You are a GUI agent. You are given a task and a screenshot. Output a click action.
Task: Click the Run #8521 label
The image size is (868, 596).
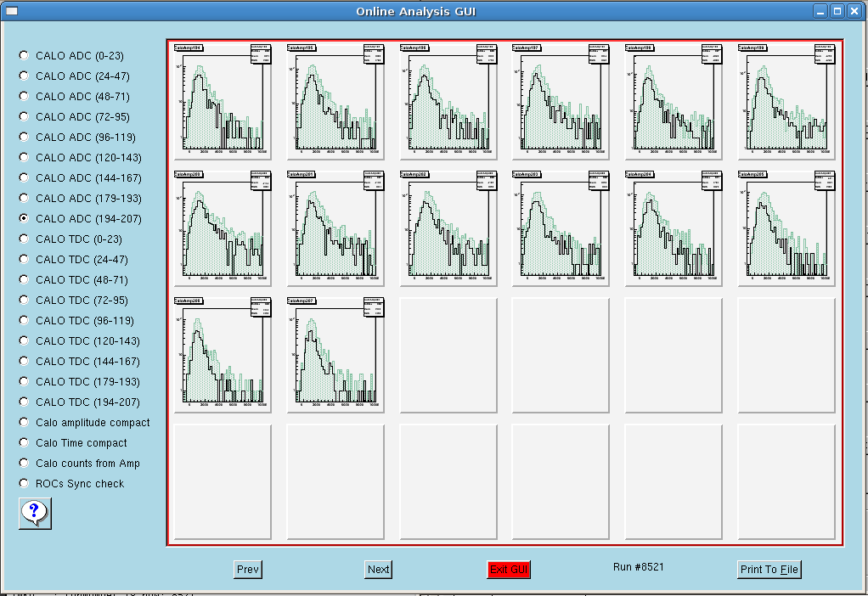click(639, 566)
